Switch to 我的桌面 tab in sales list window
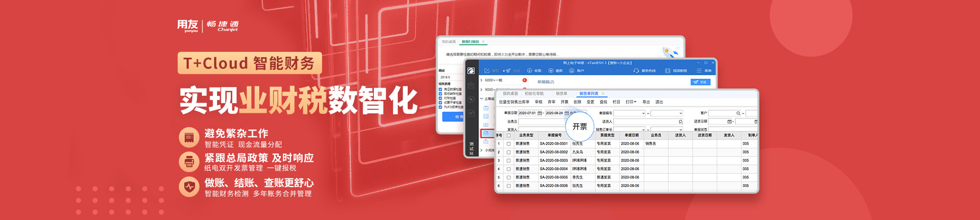The width and height of the screenshot is (980, 220). 511,93
